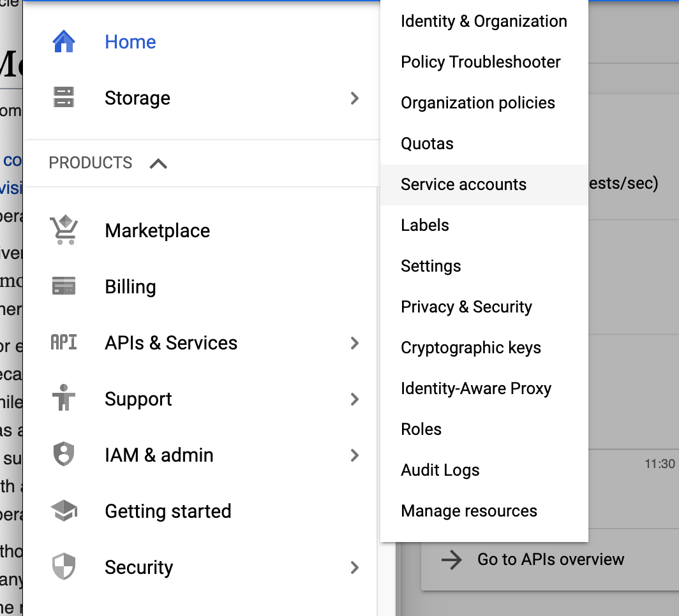Click the Support person icon
Viewport: 679px width, 616px height.
64,397
